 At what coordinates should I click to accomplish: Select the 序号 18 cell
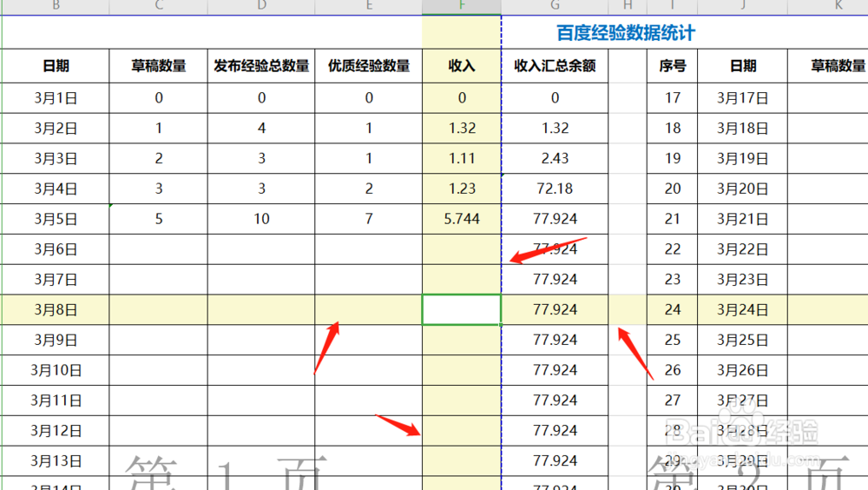point(672,129)
